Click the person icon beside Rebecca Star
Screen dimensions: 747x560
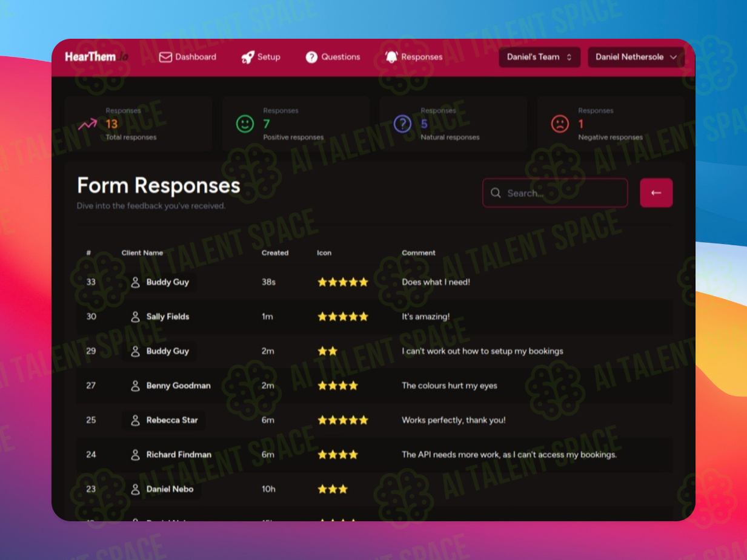pos(135,420)
